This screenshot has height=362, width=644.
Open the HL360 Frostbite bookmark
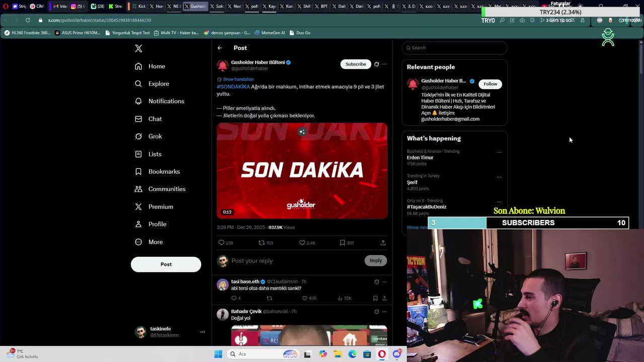[27, 33]
